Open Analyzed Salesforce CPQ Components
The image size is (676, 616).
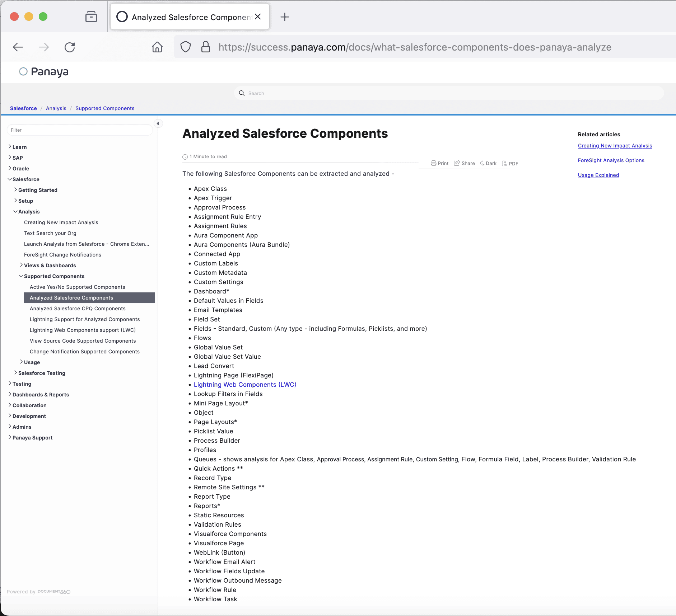tap(78, 309)
